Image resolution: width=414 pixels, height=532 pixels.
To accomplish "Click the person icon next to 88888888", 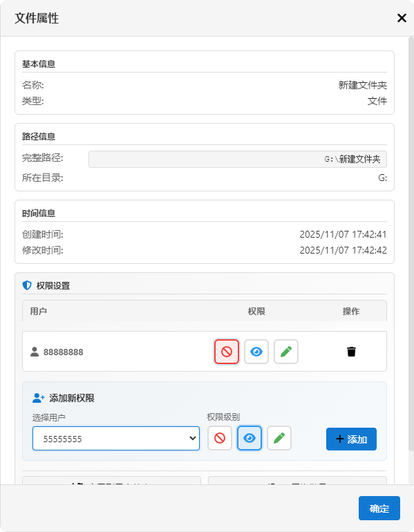I will click(35, 352).
